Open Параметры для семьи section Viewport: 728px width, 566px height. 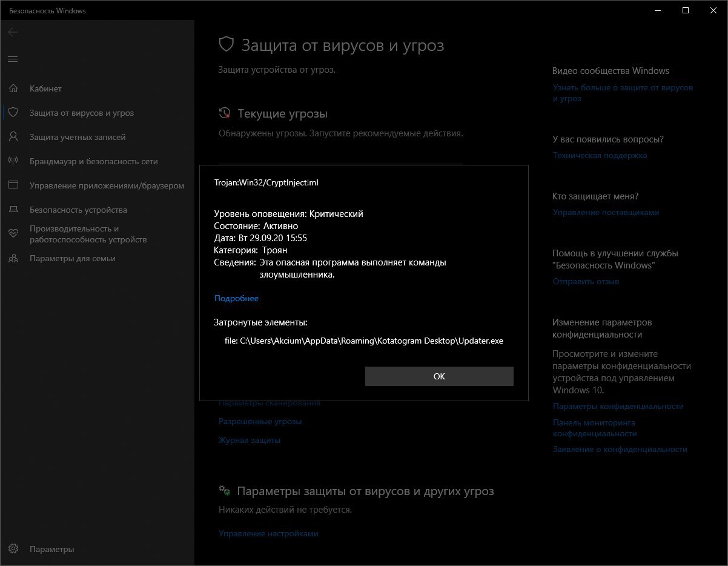coord(72,258)
